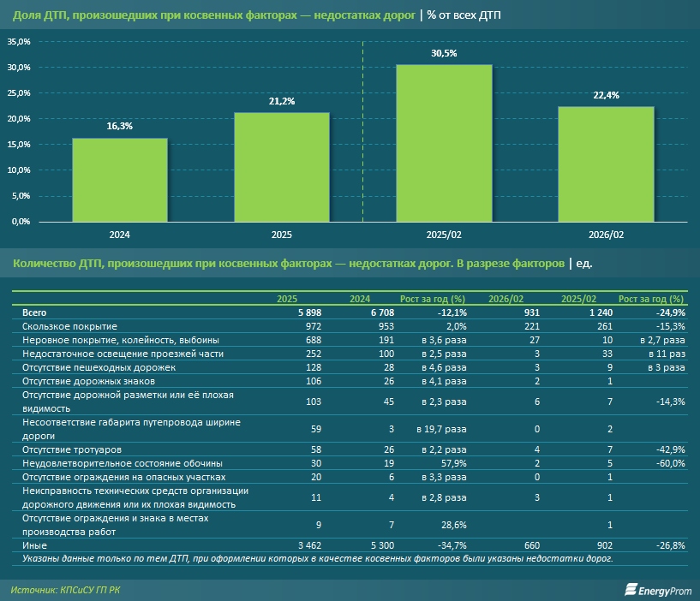Click the EnergyProm logo icon
Image resolution: width=700 pixels, height=601 pixels.
(x=631, y=589)
